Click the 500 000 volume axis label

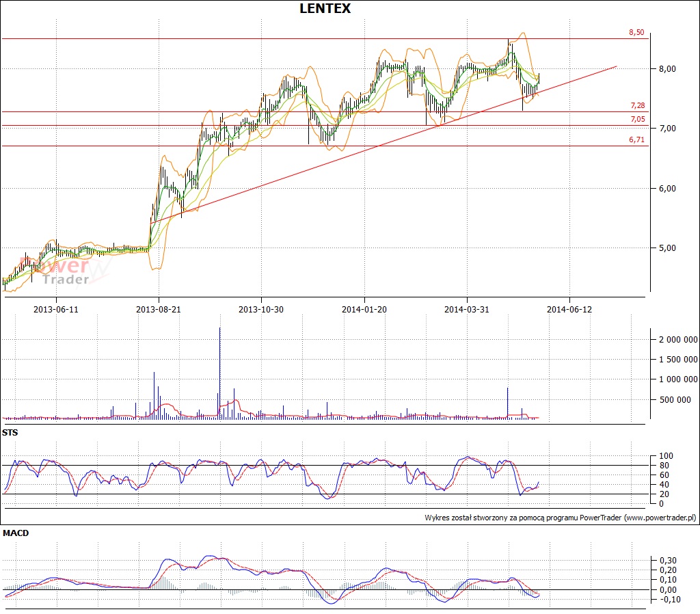coord(675,400)
